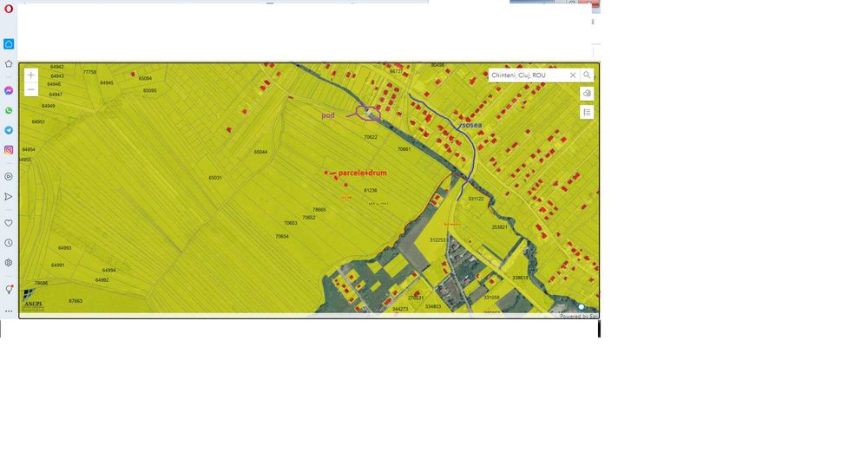Click parcel label 65094 on the map
The height and width of the screenshot is (465, 868).
145,79
